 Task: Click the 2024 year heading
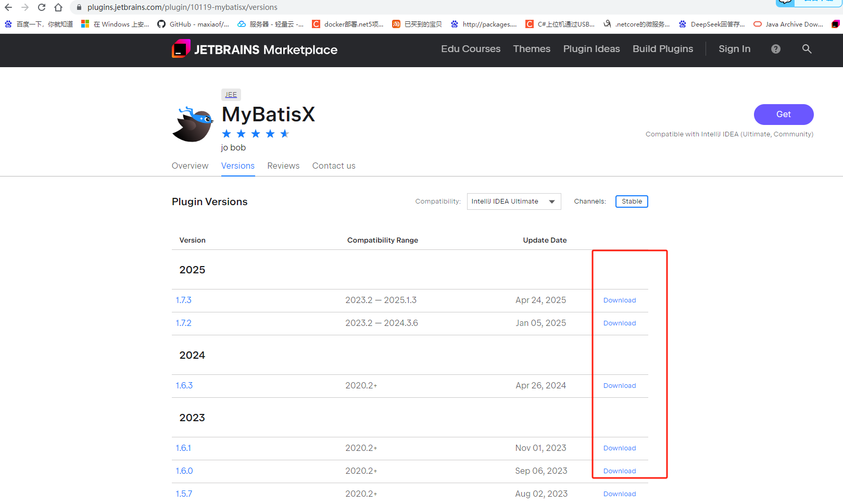192,355
